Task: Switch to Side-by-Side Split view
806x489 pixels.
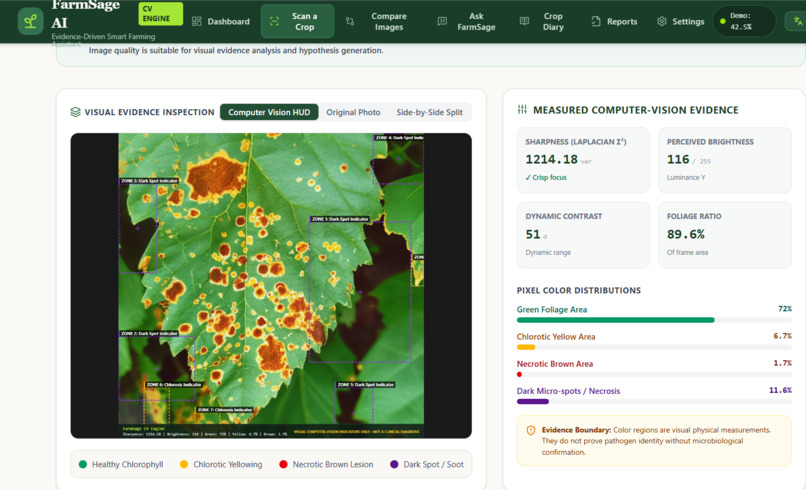Action: coord(429,112)
